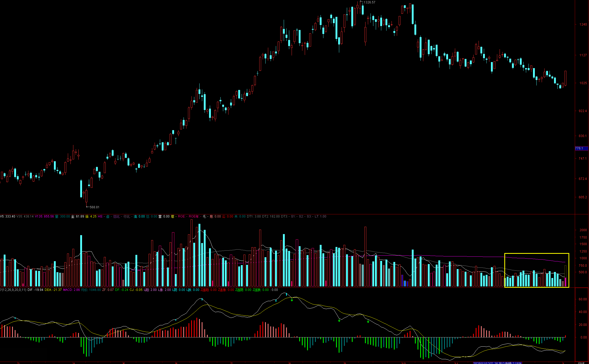Viewport: 589px width, 364px height.
Task: Click the 均价: 1046.80 average price label
Action: tap(91, 290)
